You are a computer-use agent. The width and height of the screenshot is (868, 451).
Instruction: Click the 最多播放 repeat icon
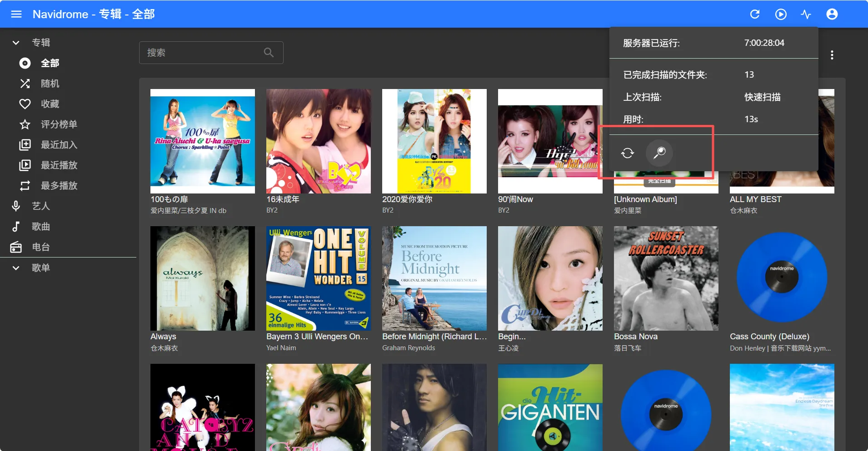(x=25, y=186)
